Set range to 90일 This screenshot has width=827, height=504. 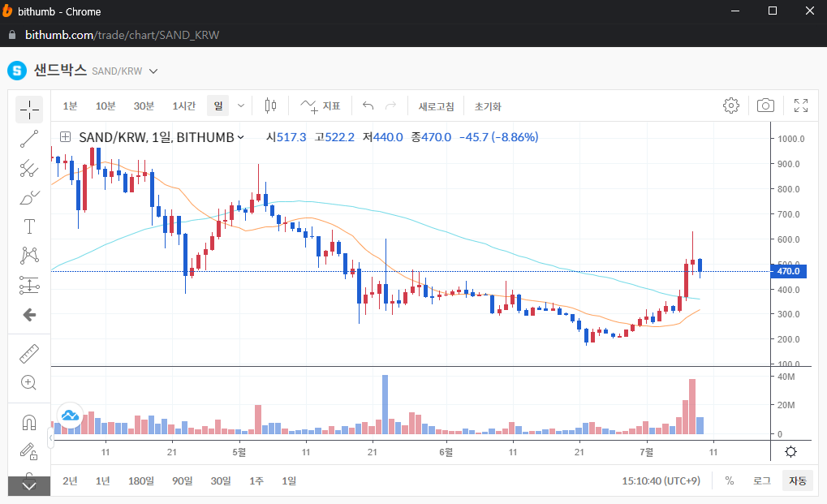pyautogui.click(x=183, y=480)
